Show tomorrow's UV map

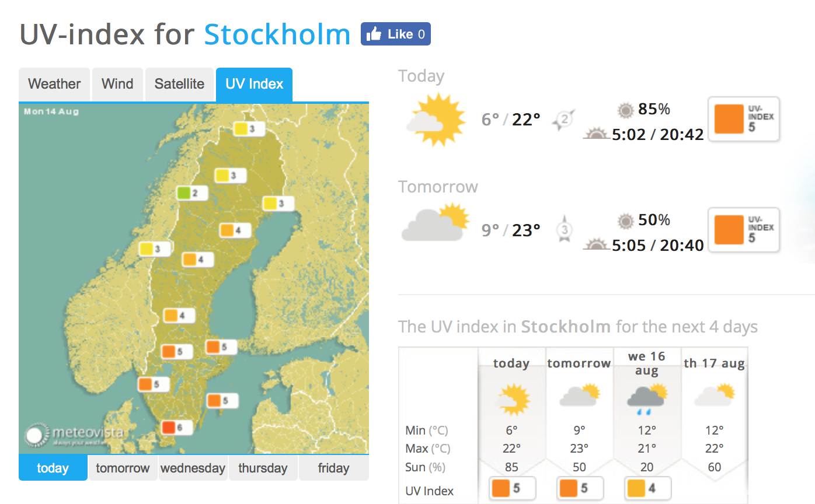pos(123,468)
